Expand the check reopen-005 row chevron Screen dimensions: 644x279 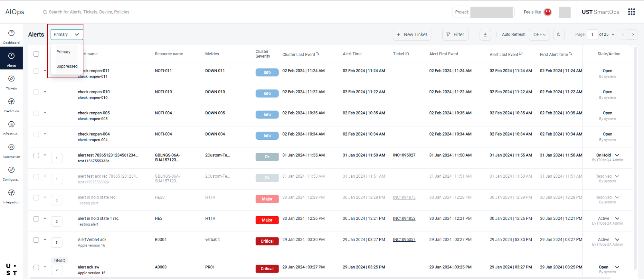[45, 113]
